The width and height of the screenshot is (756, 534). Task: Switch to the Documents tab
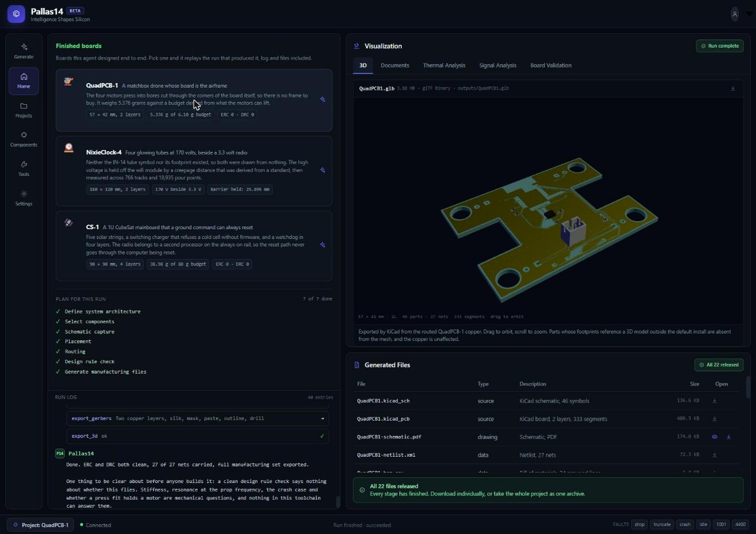[x=395, y=65]
